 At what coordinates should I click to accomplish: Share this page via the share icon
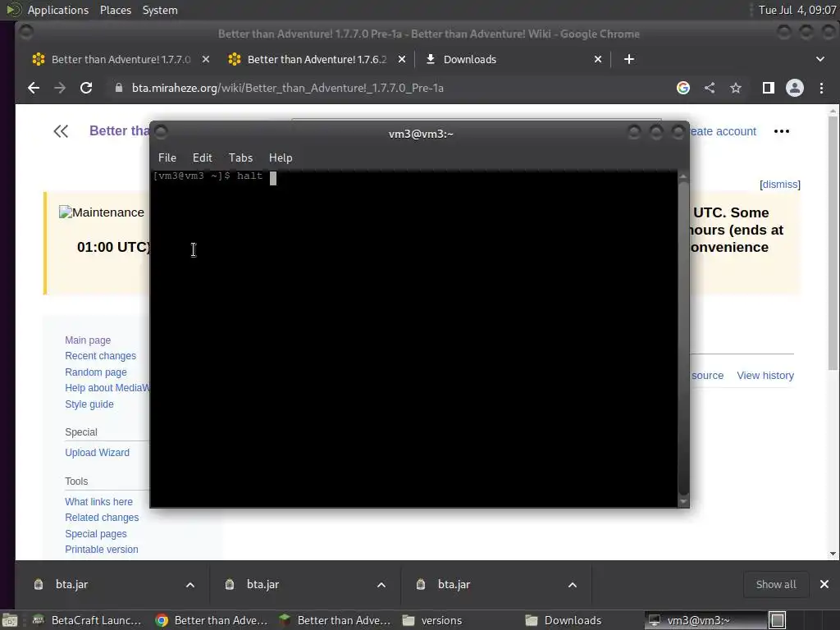(710, 88)
